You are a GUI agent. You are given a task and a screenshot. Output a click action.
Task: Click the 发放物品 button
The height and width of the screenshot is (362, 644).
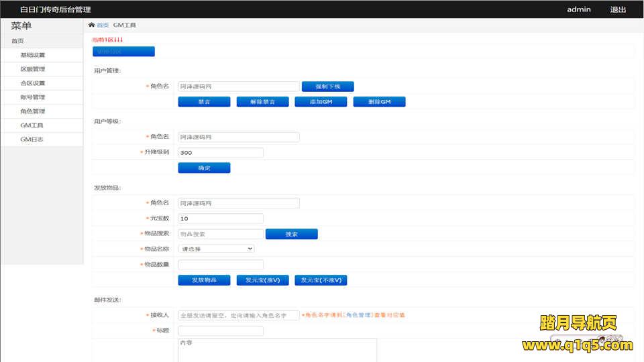tap(204, 280)
